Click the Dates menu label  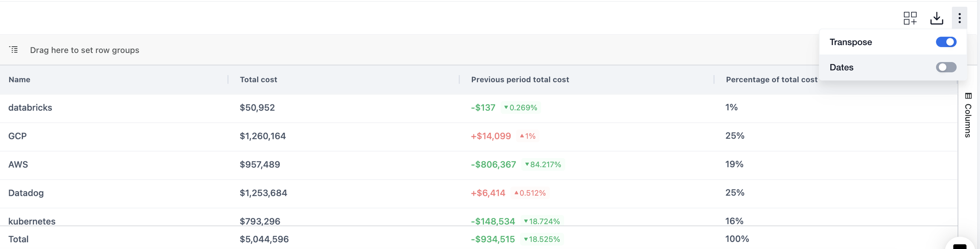pos(841,67)
